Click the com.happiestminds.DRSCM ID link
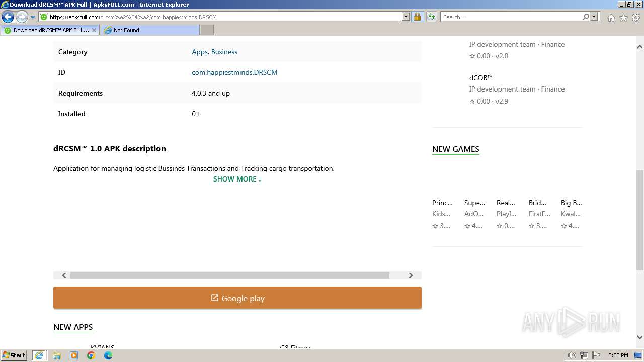Screen dimensions: 644x362 (x=234, y=72)
